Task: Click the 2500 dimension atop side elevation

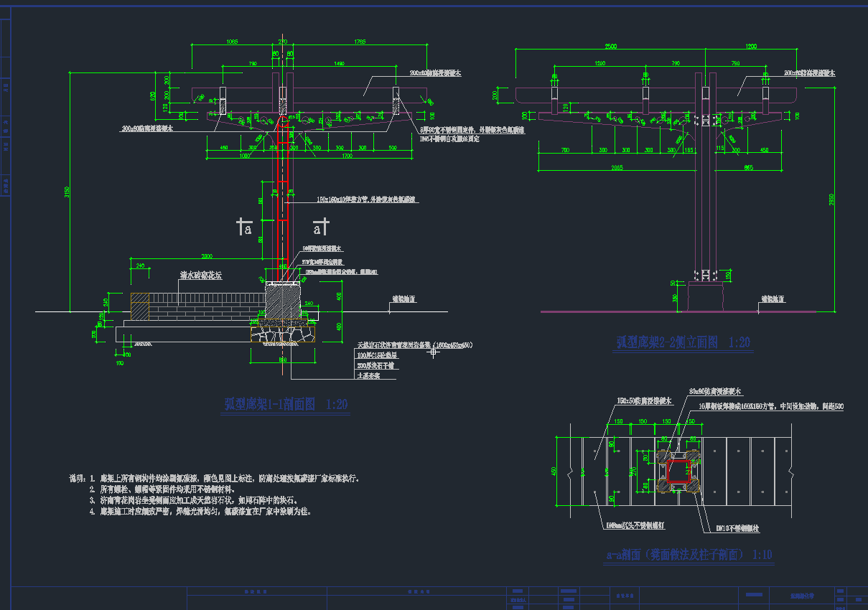Action: [x=610, y=46]
